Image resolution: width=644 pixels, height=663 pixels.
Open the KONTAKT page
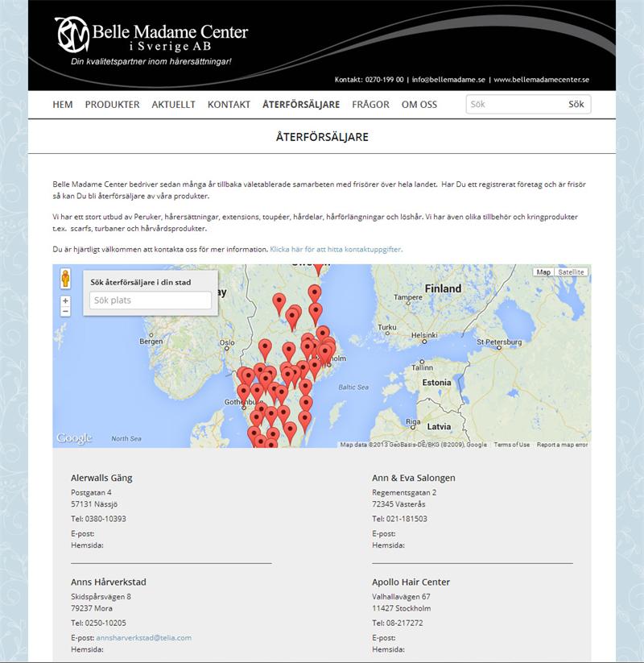point(229,105)
